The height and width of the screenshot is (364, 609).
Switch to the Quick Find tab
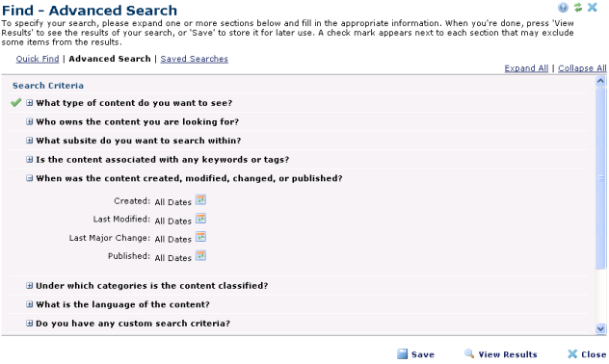[38, 59]
